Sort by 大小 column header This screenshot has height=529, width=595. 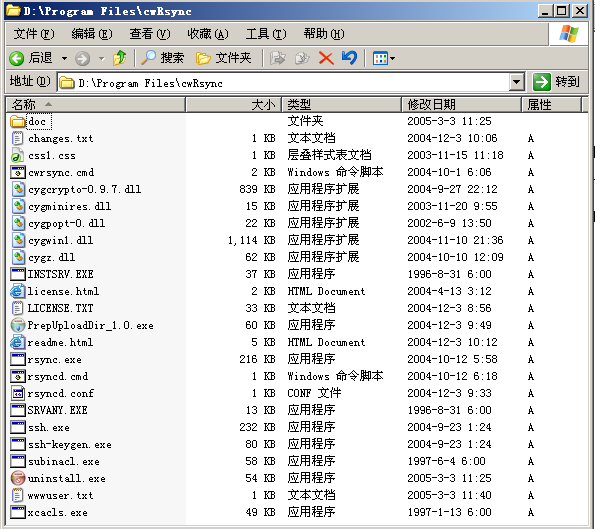(233, 104)
